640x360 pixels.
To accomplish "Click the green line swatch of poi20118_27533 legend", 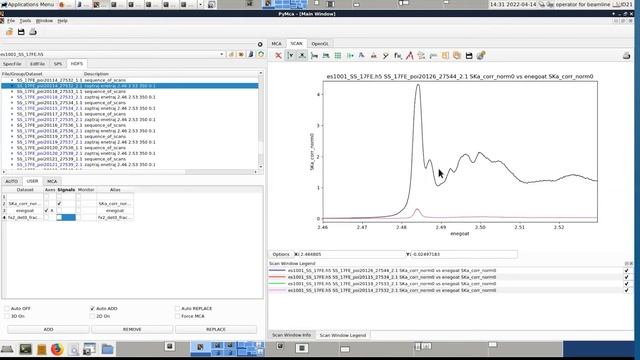I will tap(277, 283).
